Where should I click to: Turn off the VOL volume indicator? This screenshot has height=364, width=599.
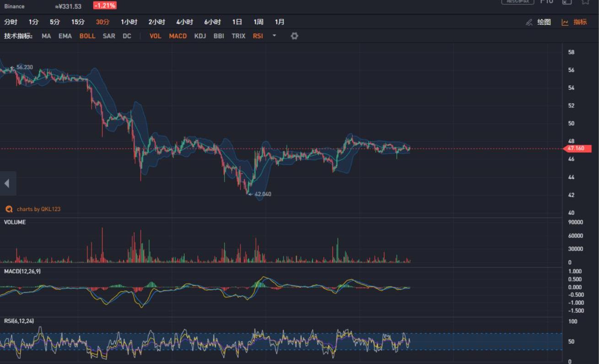pos(155,36)
